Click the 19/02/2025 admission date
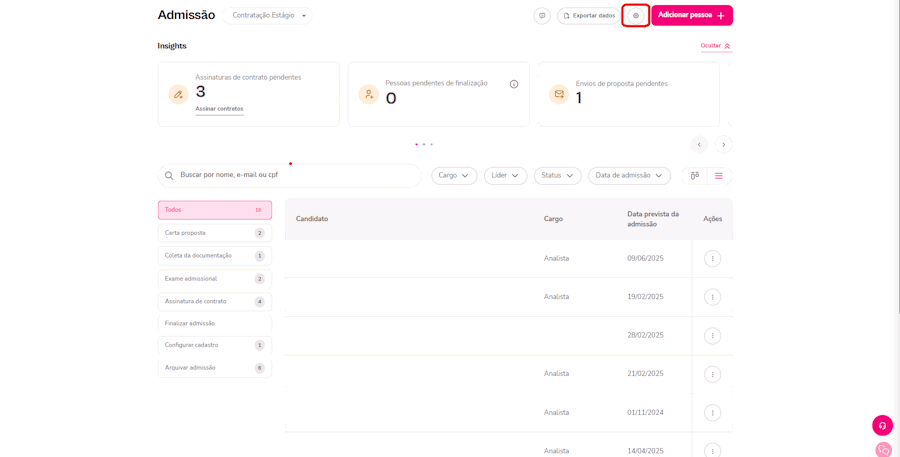This screenshot has width=900, height=457. [645, 297]
